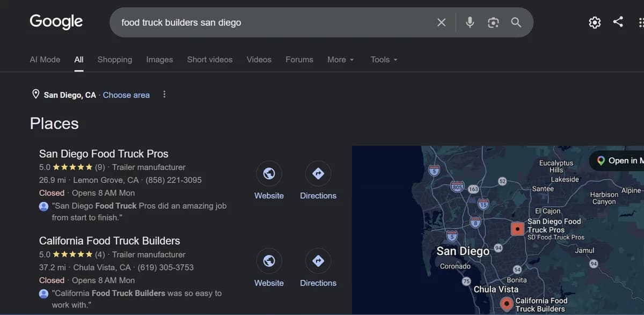Expand the More dropdown
The height and width of the screenshot is (315, 644).
pyautogui.click(x=341, y=60)
